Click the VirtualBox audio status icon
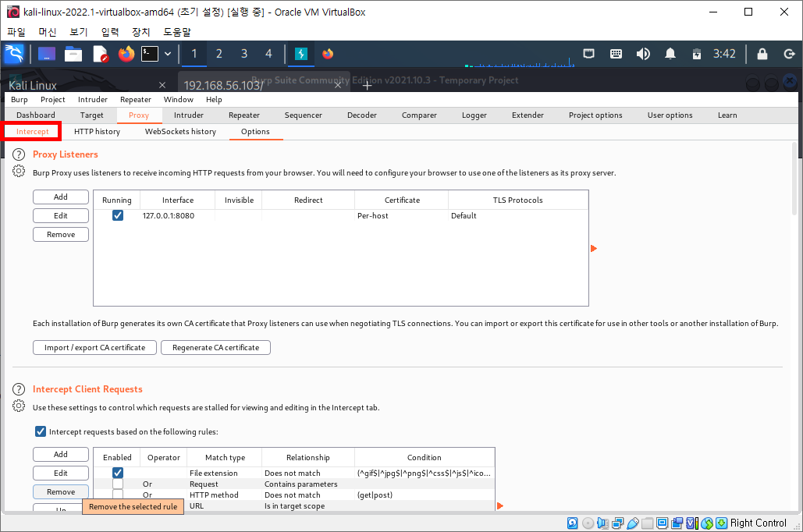 coord(602,523)
